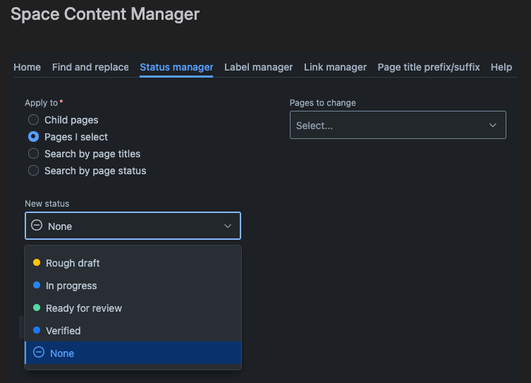Viewport: 531px width, 383px height.
Task: Collapse the New status dropdown chevron
Action: coord(228,226)
